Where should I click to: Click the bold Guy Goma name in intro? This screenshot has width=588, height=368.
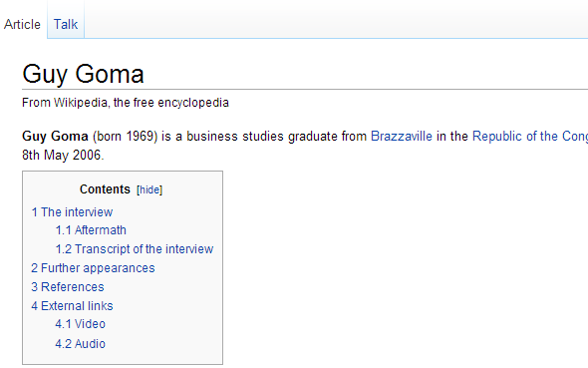(x=55, y=137)
